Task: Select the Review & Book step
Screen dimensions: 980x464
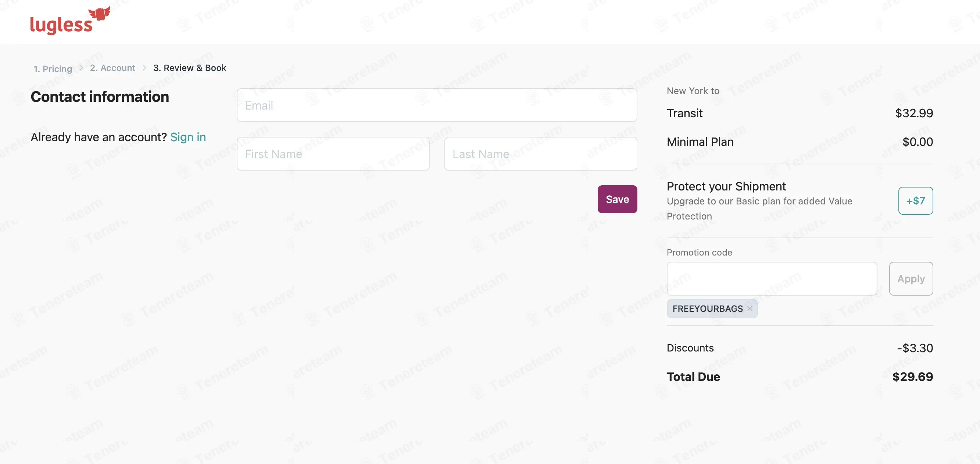Action: pyautogui.click(x=189, y=68)
